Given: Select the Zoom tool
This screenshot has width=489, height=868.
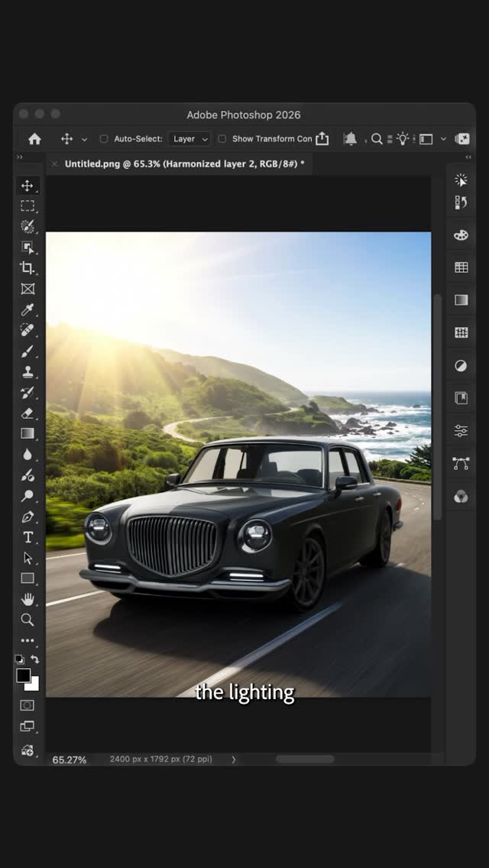Looking at the screenshot, I should 28,620.
